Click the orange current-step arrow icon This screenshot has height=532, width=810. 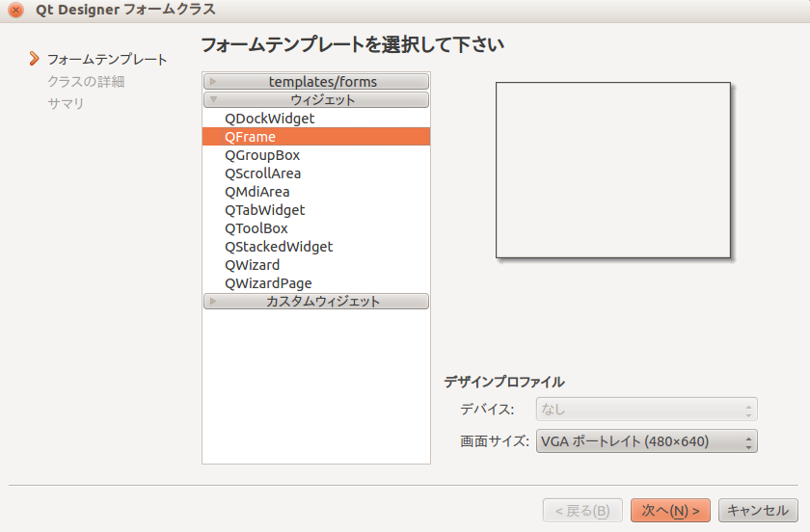coord(34,59)
